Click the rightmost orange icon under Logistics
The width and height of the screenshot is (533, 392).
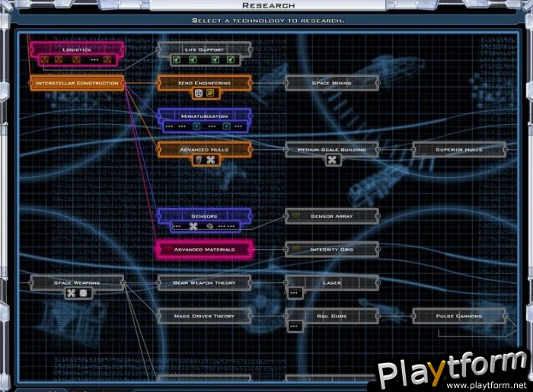(107, 60)
